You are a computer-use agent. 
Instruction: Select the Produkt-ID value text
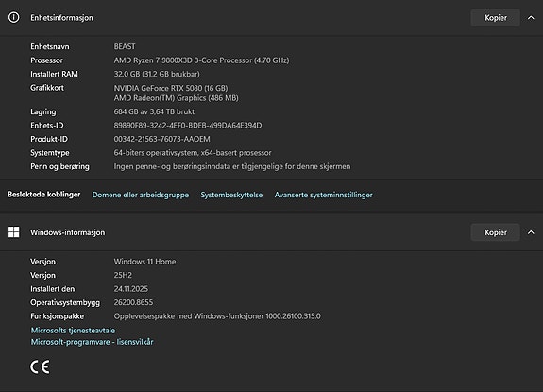coord(161,139)
